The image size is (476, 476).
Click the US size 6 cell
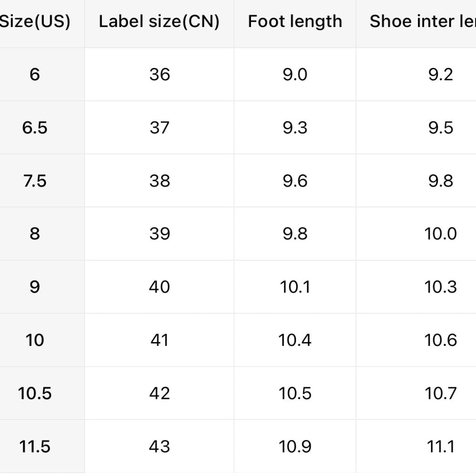[35, 74]
